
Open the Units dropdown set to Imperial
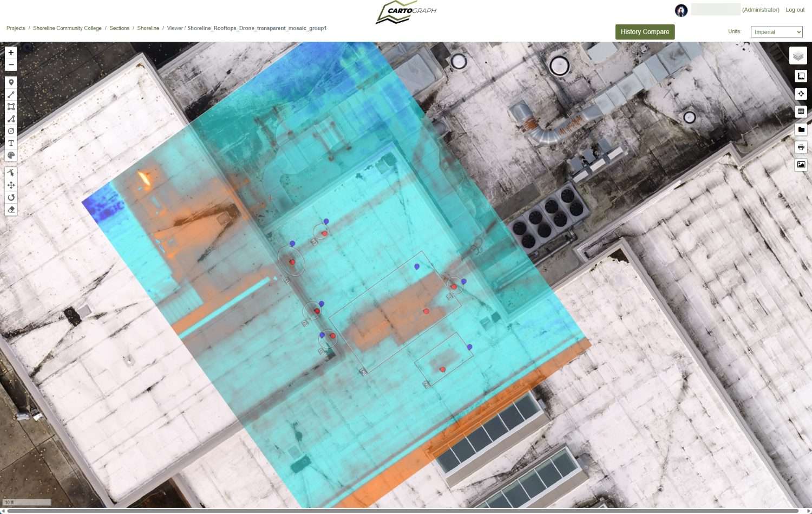coord(776,32)
